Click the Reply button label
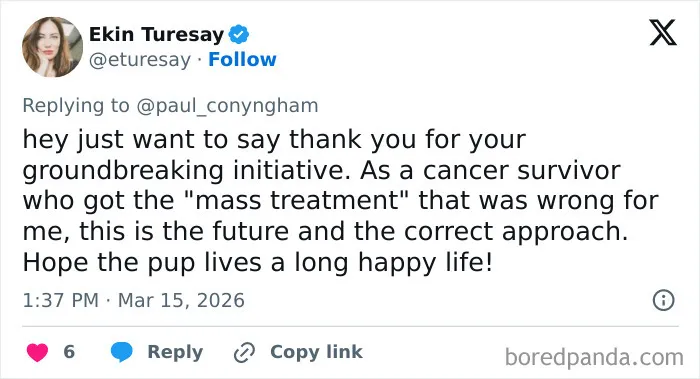 tap(175, 352)
